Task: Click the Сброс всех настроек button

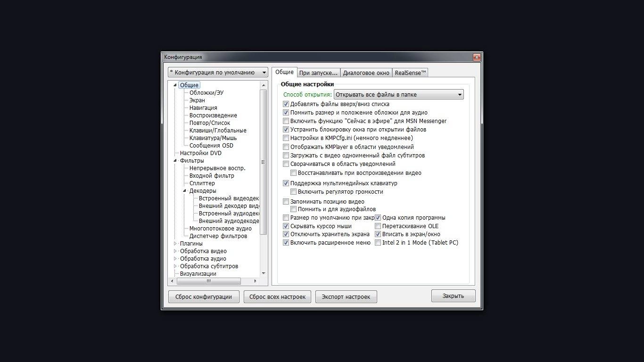Action: click(277, 297)
